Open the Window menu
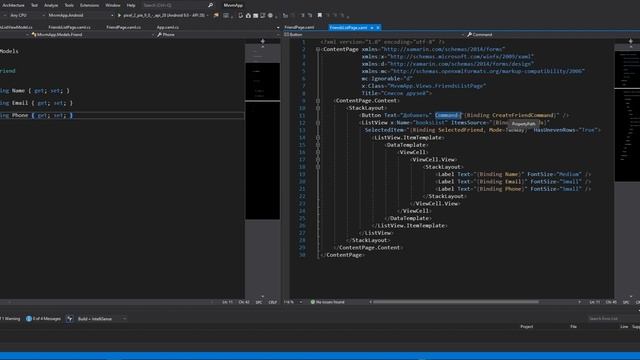The width and height of the screenshot is (640, 360). point(113,5)
